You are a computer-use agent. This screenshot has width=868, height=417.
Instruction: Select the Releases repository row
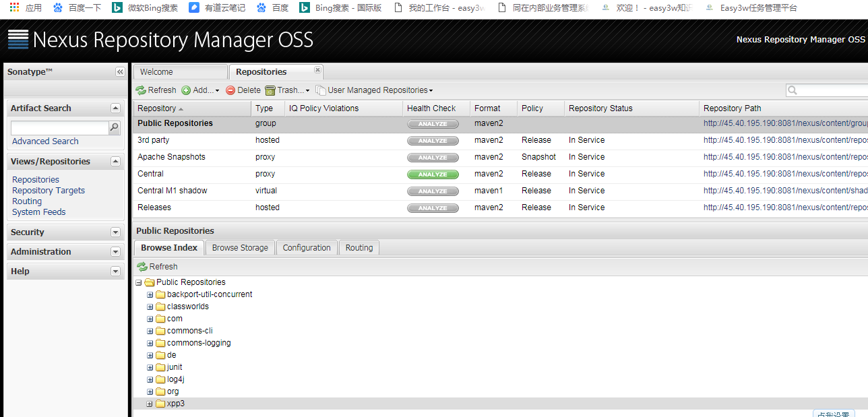pos(500,208)
